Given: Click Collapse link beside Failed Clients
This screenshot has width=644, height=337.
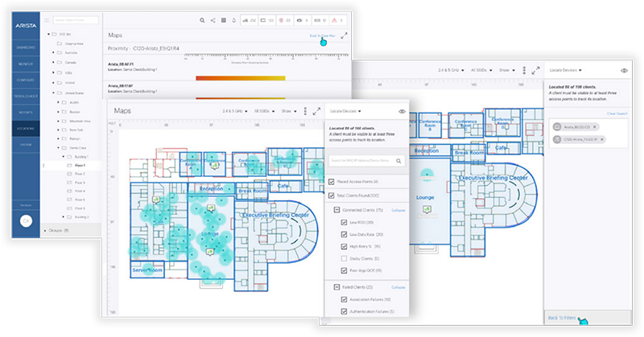Looking at the screenshot, I should click(x=398, y=287).
